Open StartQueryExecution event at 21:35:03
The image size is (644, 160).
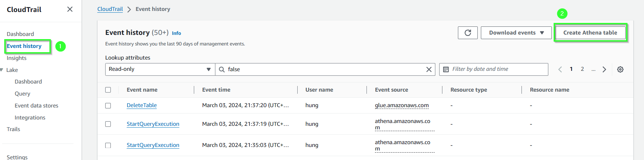point(153,145)
